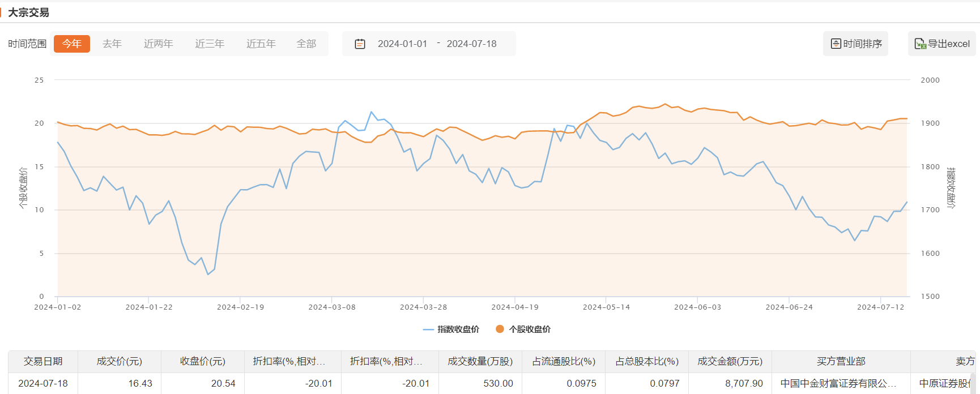Click the 2024-06-03 x-axis date marker
980x394 pixels.
(697, 307)
